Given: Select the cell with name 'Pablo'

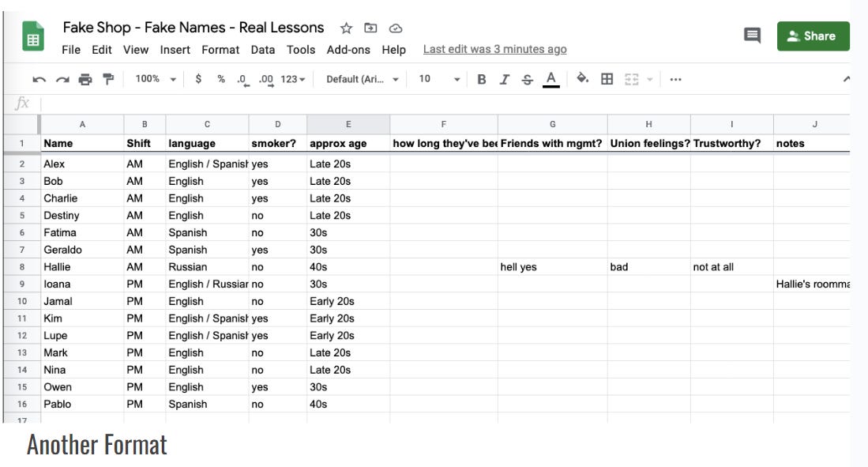Looking at the screenshot, I should click(82, 405).
